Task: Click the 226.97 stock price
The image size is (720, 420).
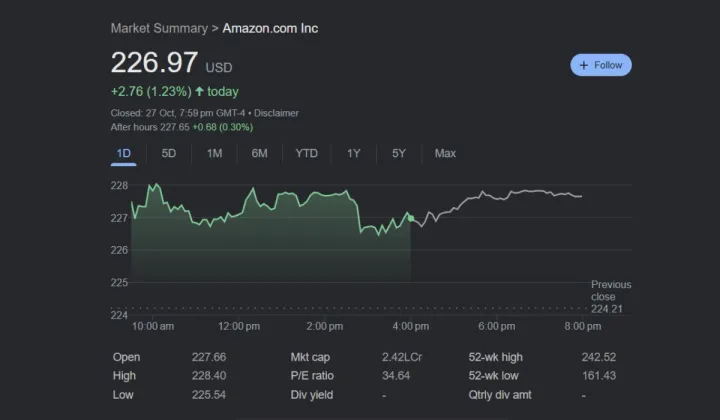Action: pyautogui.click(x=154, y=62)
